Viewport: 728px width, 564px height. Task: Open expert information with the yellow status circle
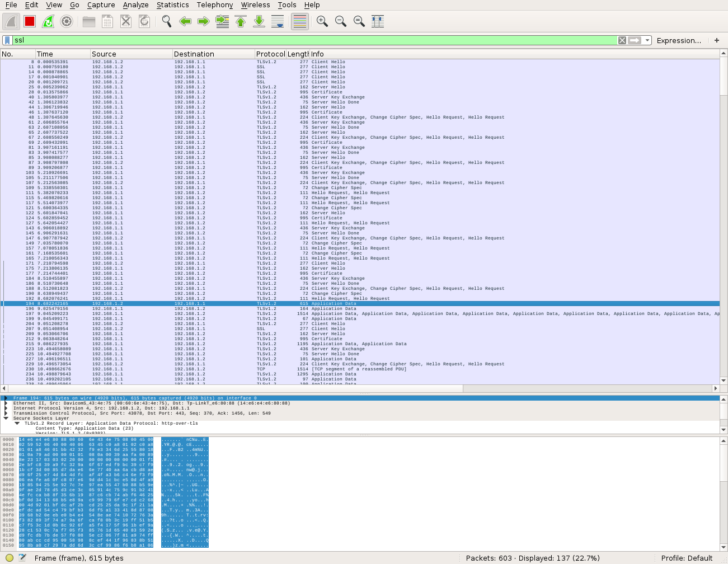pyautogui.click(x=9, y=558)
